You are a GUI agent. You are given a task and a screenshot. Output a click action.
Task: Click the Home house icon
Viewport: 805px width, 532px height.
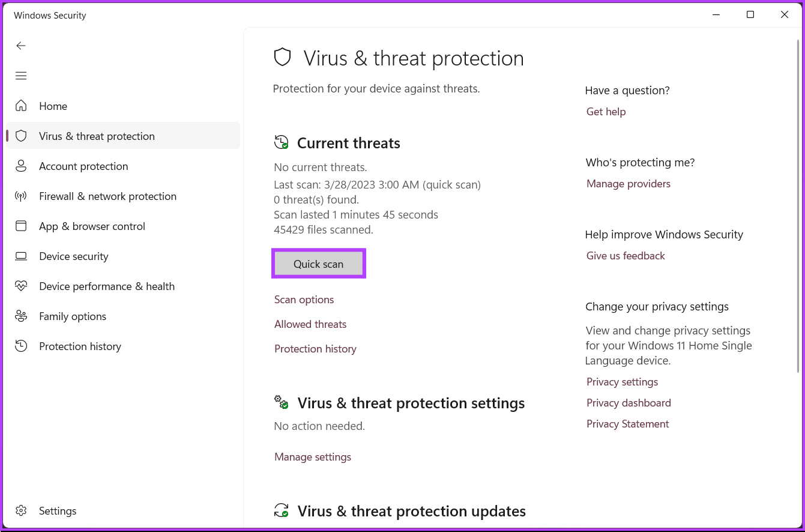click(21, 106)
